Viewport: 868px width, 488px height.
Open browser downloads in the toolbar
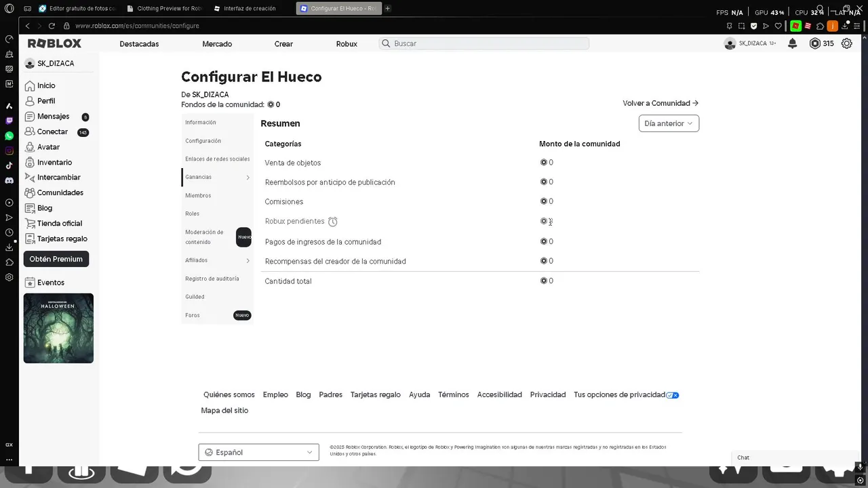coord(844,26)
